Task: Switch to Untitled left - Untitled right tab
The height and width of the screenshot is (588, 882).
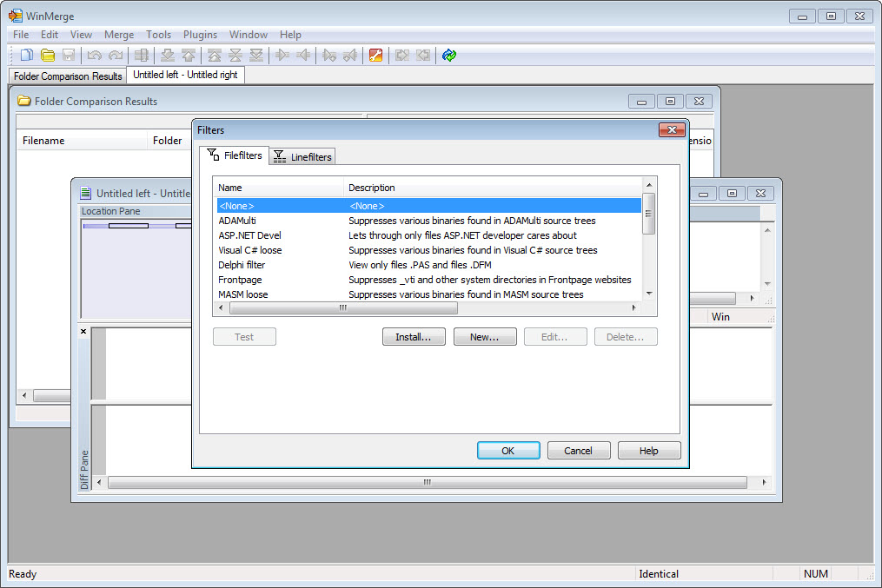Action: tap(186, 75)
